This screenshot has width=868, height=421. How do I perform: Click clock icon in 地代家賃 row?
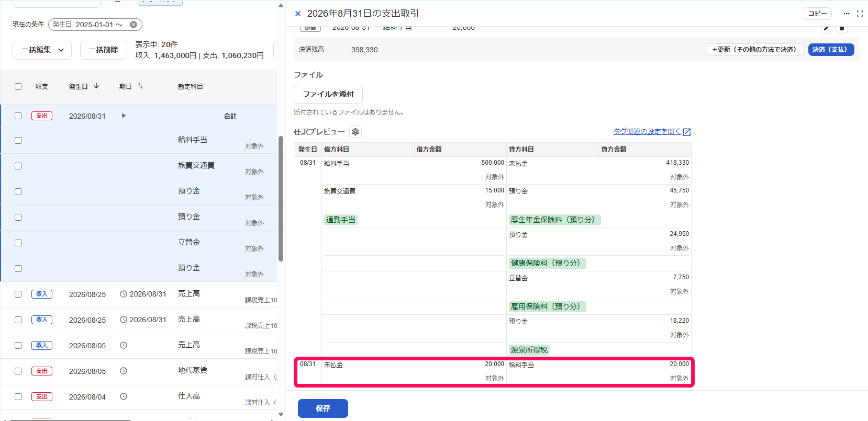point(124,371)
